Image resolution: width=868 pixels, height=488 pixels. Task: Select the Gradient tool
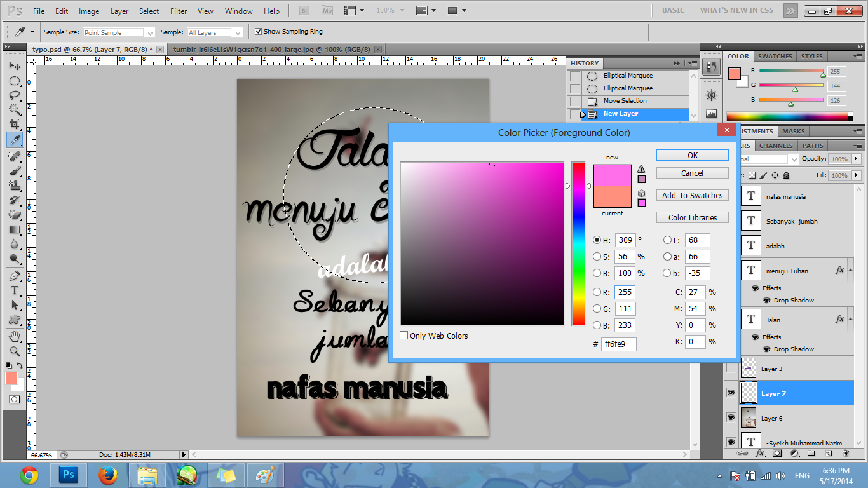(x=14, y=229)
